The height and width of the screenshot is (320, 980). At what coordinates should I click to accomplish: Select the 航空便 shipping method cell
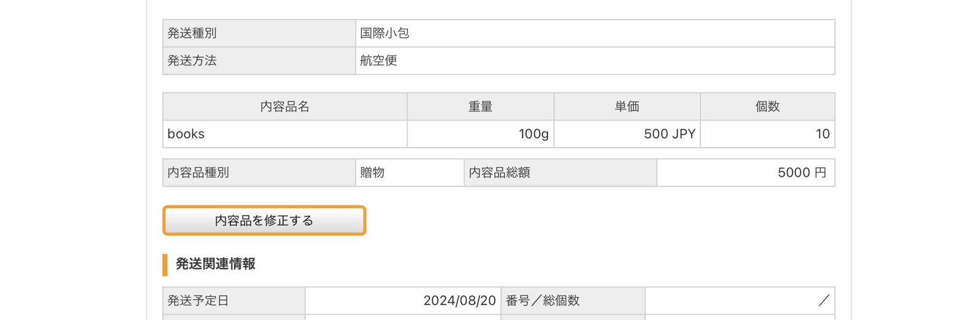pos(379,61)
